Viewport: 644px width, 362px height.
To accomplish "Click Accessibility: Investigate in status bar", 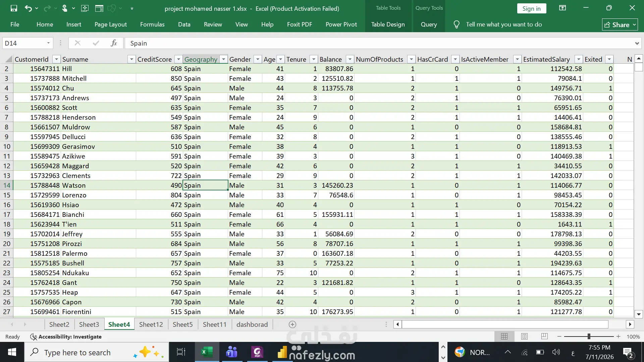I will coord(66,337).
